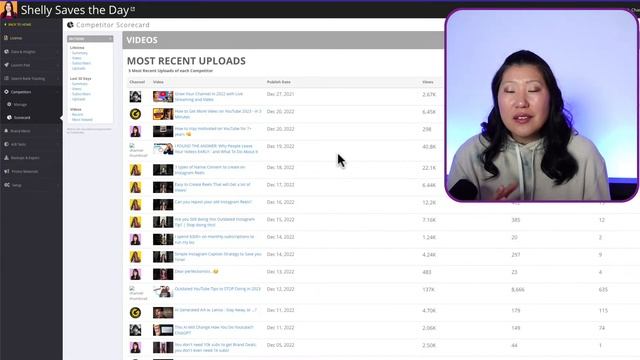Expand the Setup submenu arrow
640x360 pixels.
(58, 185)
